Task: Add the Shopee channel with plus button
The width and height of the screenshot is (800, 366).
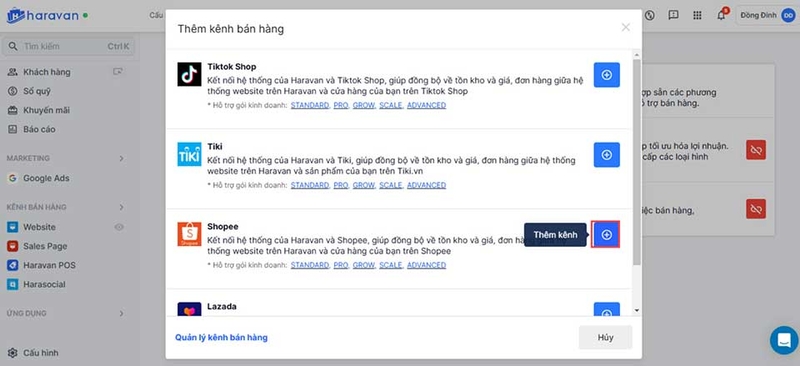Action: point(606,234)
